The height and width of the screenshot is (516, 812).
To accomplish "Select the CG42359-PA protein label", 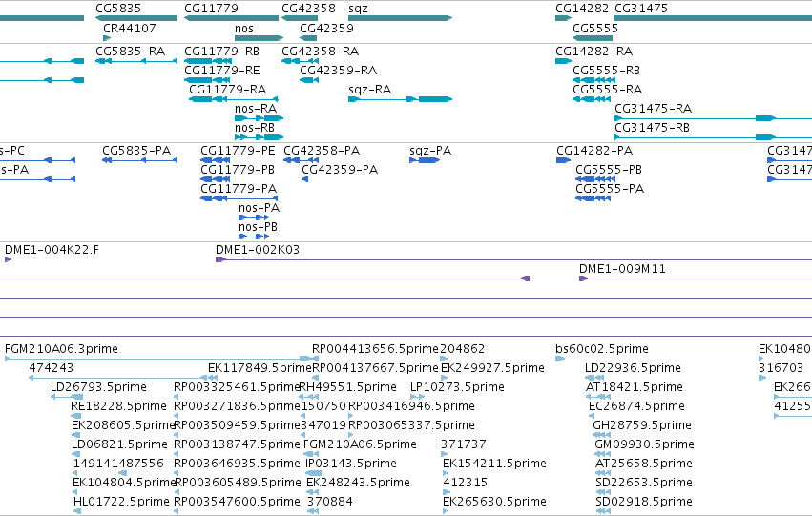I will pos(340,170).
